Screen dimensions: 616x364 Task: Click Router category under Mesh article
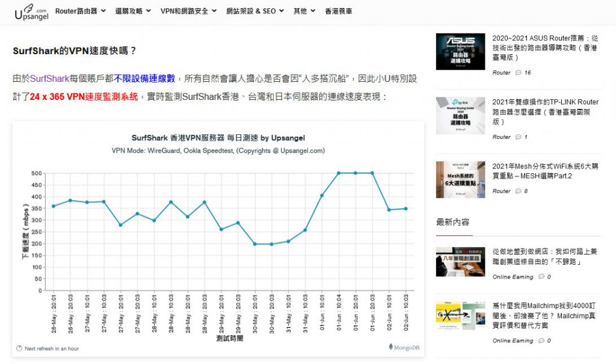click(501, 191)
